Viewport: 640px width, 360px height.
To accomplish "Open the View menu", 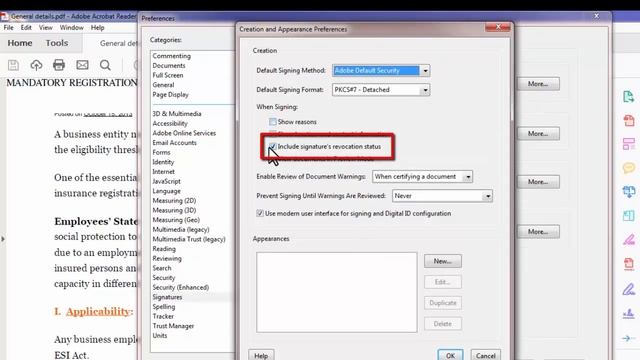I will (x=46, y=27).
